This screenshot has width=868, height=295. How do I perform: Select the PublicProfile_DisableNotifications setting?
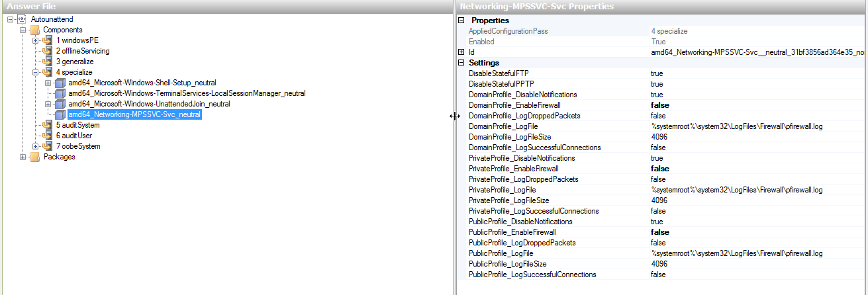[x=520, y=222]
